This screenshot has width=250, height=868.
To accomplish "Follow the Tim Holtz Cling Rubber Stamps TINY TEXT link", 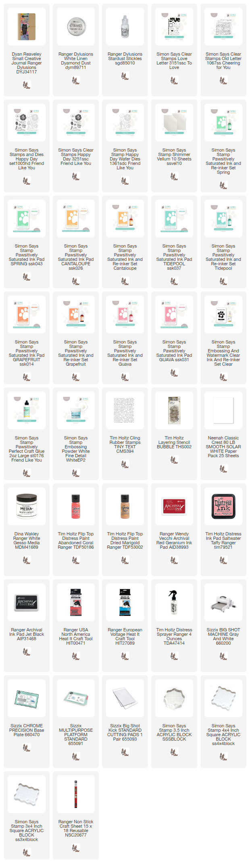I will 125,444.
